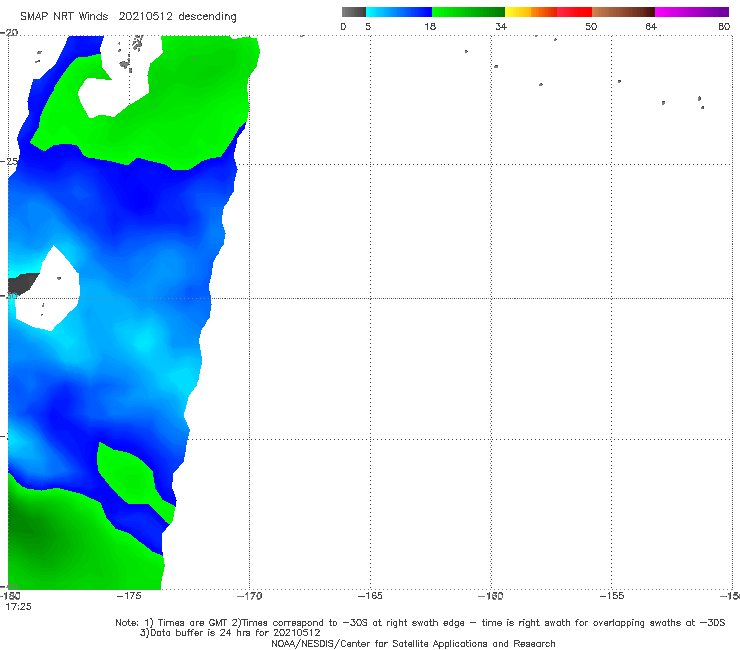
Task: Click the NOAA/NESDIS credit line
Action: pyautogui.click(x=413, y=644)
